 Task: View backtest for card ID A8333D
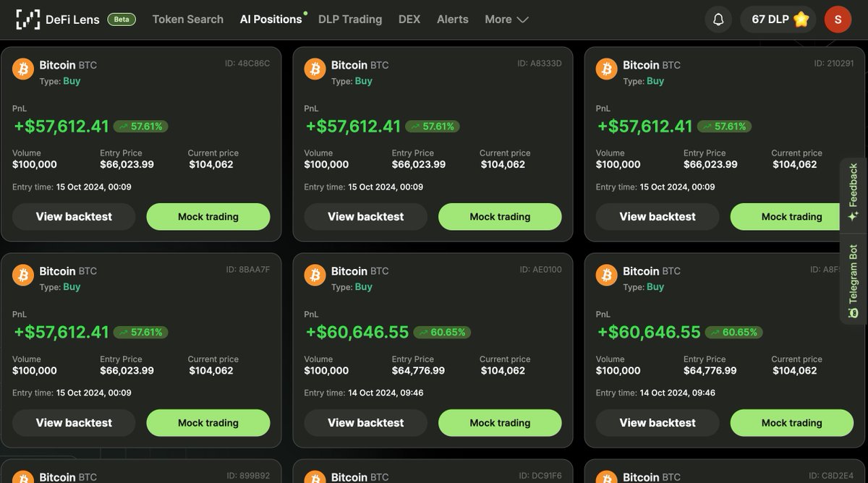(365, 216)
